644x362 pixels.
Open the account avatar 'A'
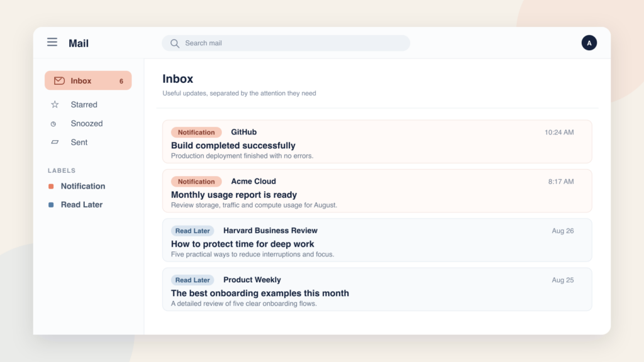(589, 43)
